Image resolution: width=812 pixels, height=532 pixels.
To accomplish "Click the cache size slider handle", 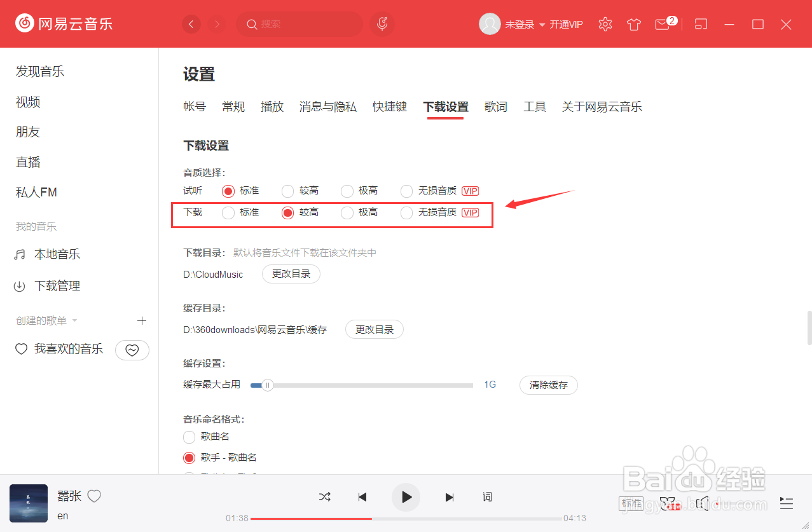I will click(x=268, y=385).
